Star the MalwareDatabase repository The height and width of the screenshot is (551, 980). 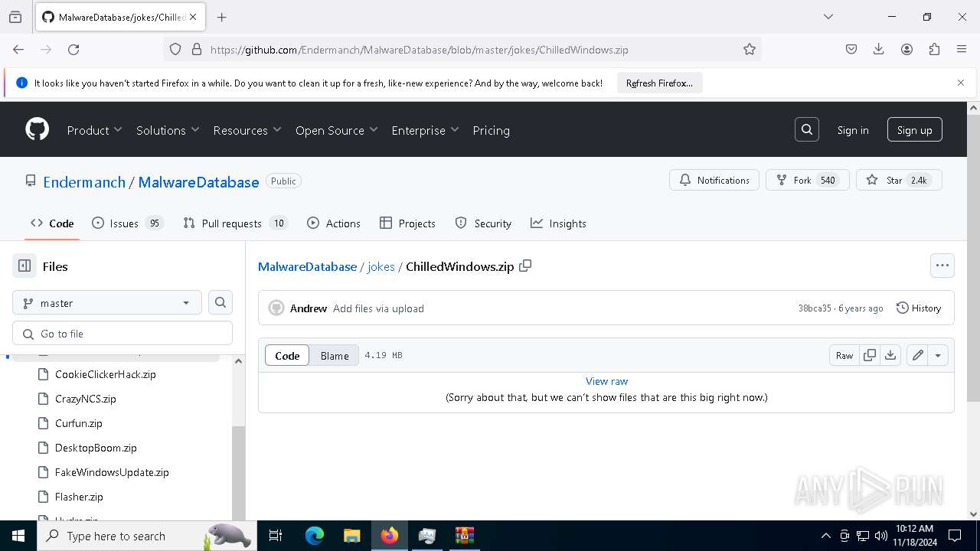tap(899, 180)
